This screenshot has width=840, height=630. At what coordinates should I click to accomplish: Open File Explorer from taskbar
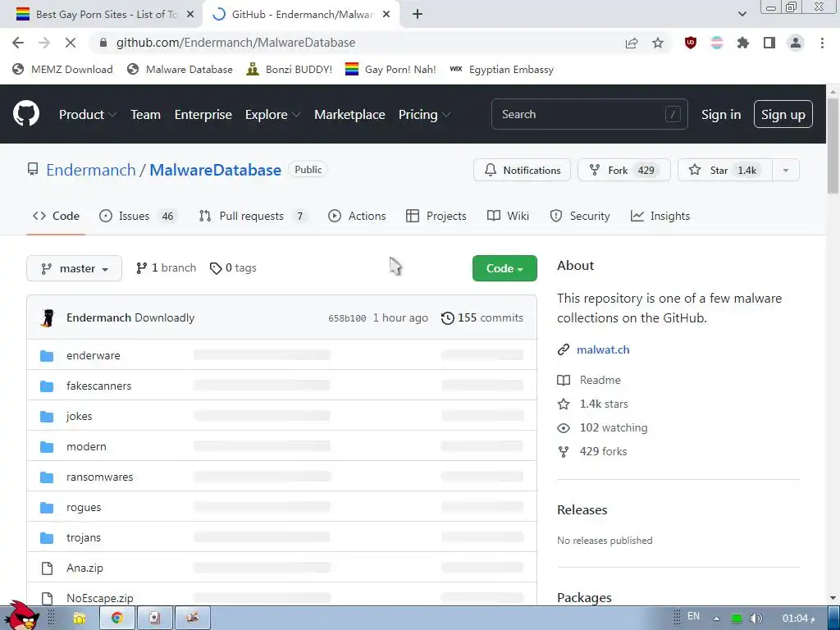80,619
